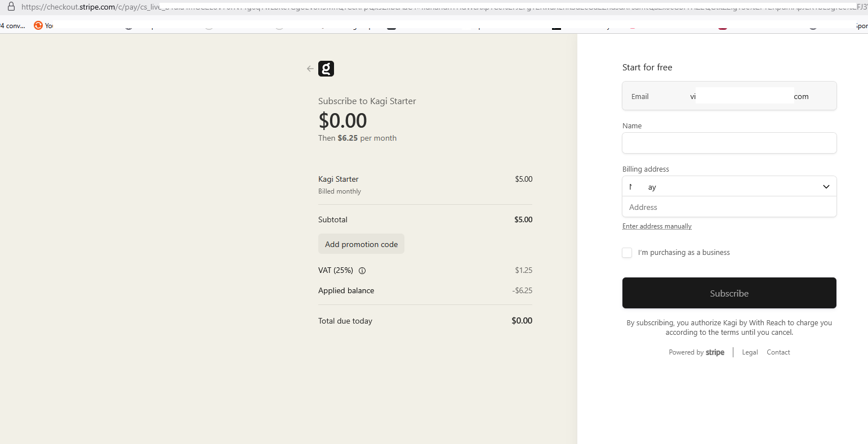Click the Email field
This screenshot has width=868, height=444.
[x=729, y=96]
